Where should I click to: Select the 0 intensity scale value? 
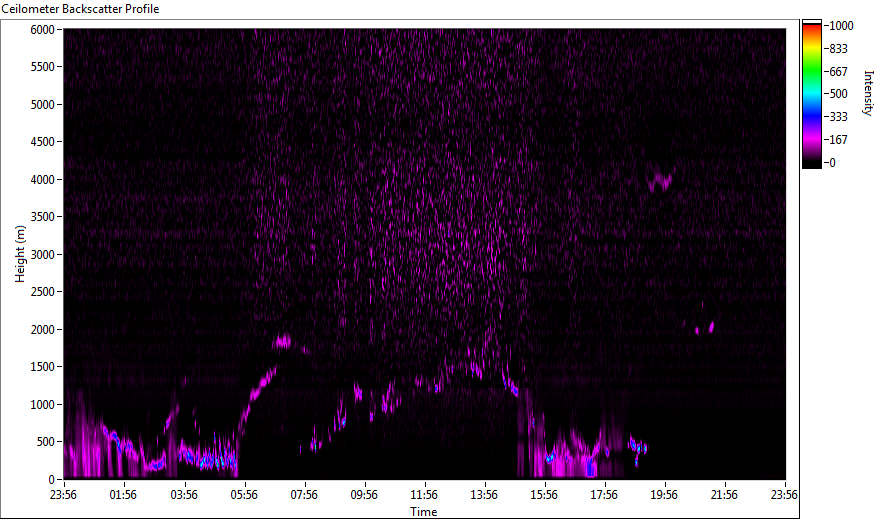pos(833,163)
